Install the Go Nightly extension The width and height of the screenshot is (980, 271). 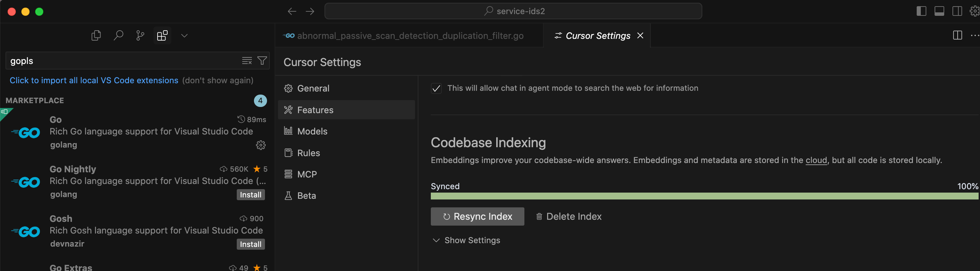pyautogui.click(x=250, y=195)
